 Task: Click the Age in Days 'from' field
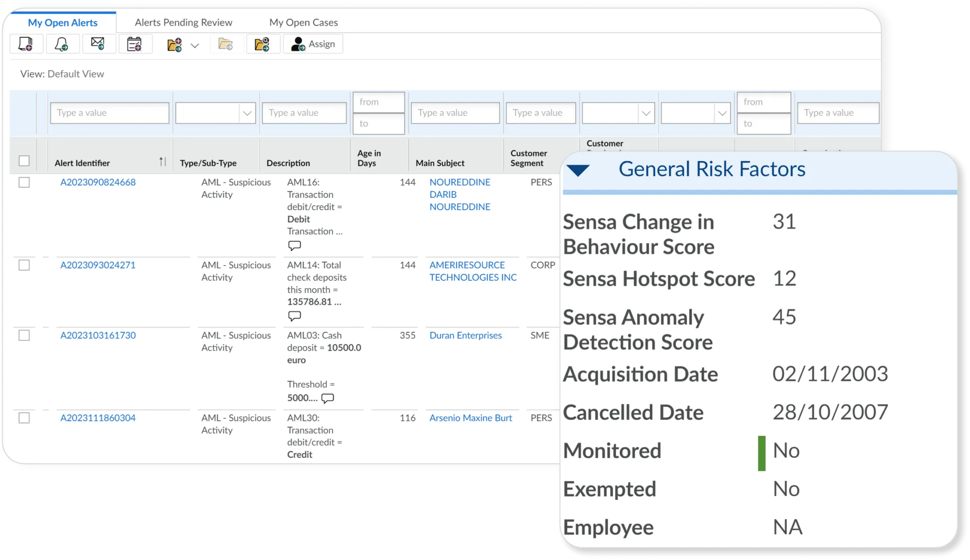coord(379,102)
